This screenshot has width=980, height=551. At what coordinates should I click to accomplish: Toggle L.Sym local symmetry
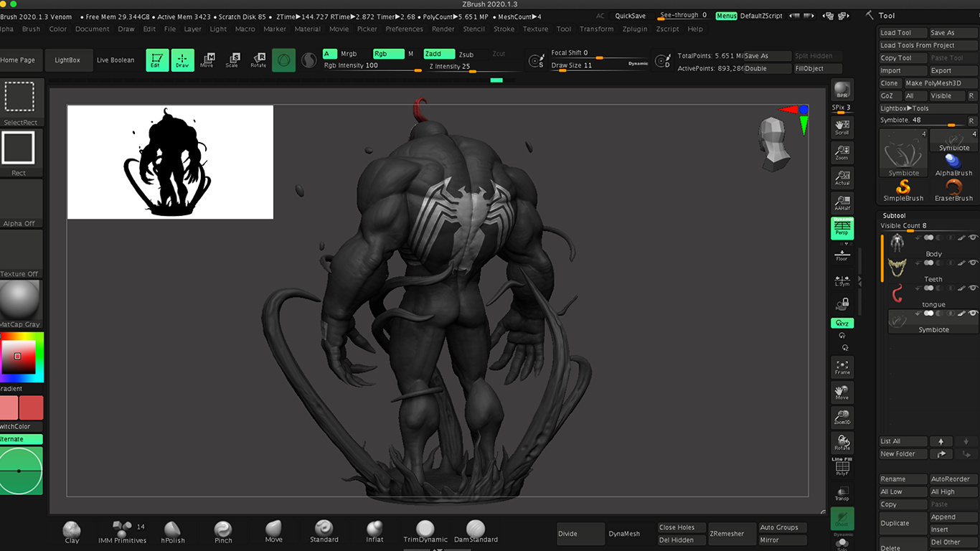pos(842,280)
